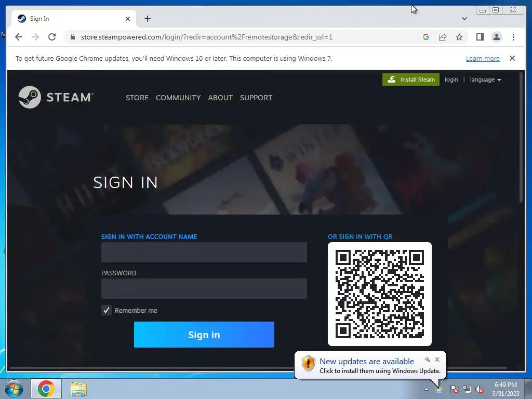Viewport: 532px width, 399px height.
Task: Click the Chrome taskbar icon
Action: click(46, 389)
